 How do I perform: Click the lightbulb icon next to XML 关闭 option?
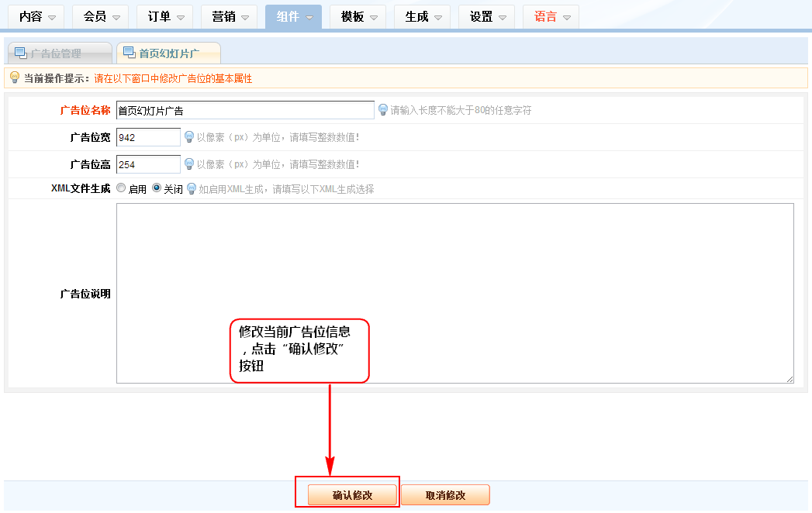coord(192,188)
